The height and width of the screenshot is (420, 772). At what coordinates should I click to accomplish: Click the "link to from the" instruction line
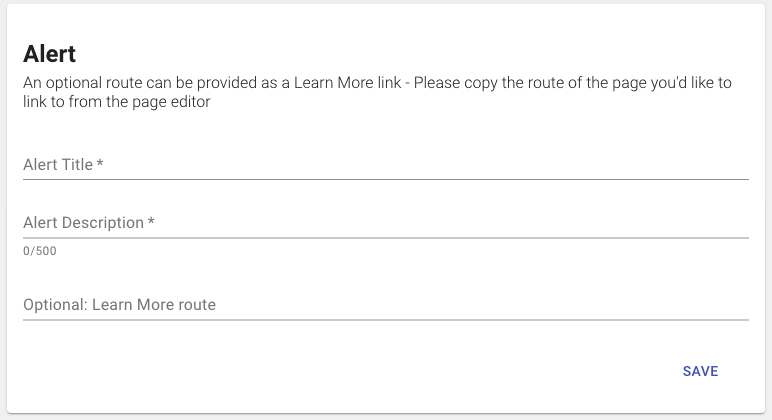(x=73, y=102)
